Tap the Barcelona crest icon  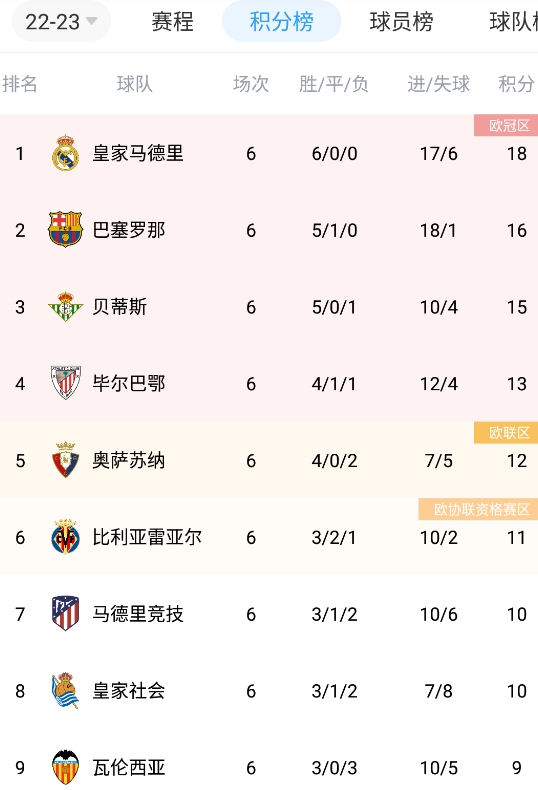(65, 230)
